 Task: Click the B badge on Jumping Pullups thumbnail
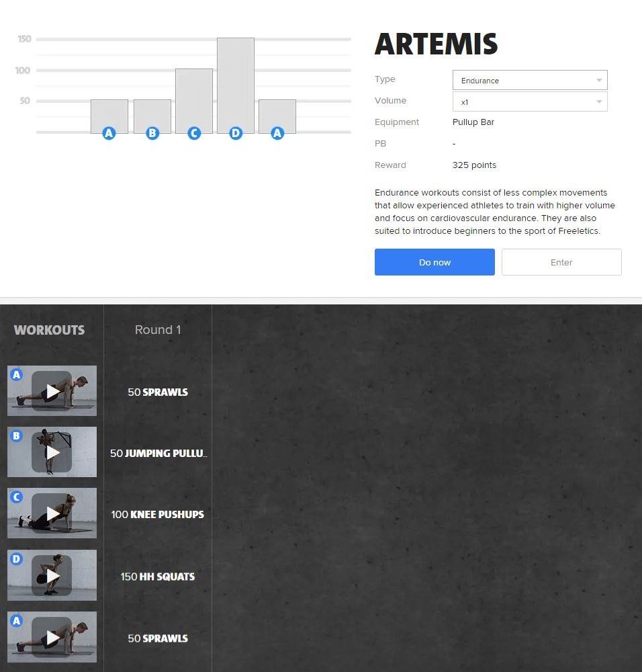[16, 436]
